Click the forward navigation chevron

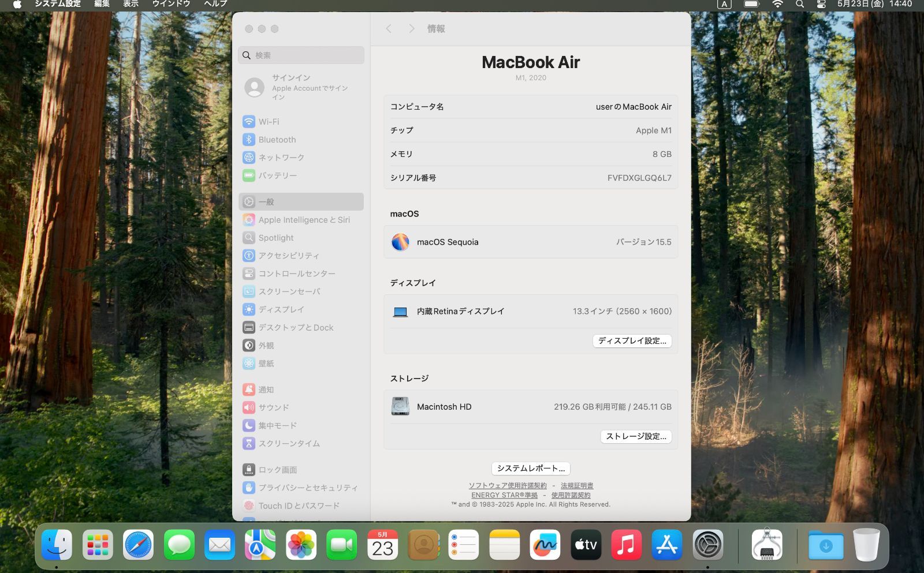pyautogui.click(x=411, y=29)
